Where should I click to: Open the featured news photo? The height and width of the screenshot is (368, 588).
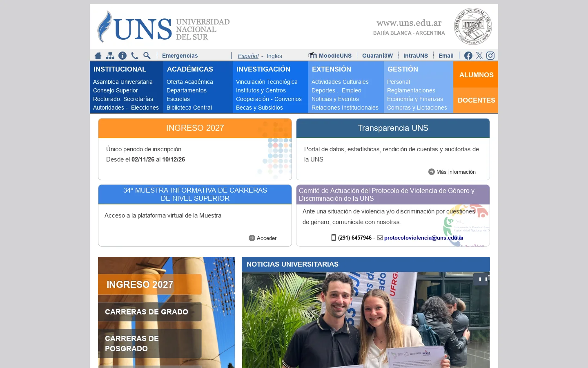pyautogui.click(x=366, y=320)
